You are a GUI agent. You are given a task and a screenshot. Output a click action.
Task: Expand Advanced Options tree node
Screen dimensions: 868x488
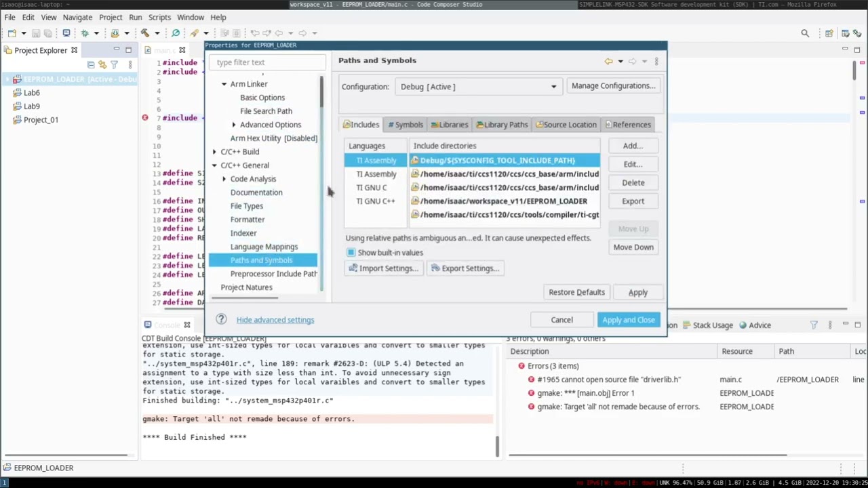[234, 125]
